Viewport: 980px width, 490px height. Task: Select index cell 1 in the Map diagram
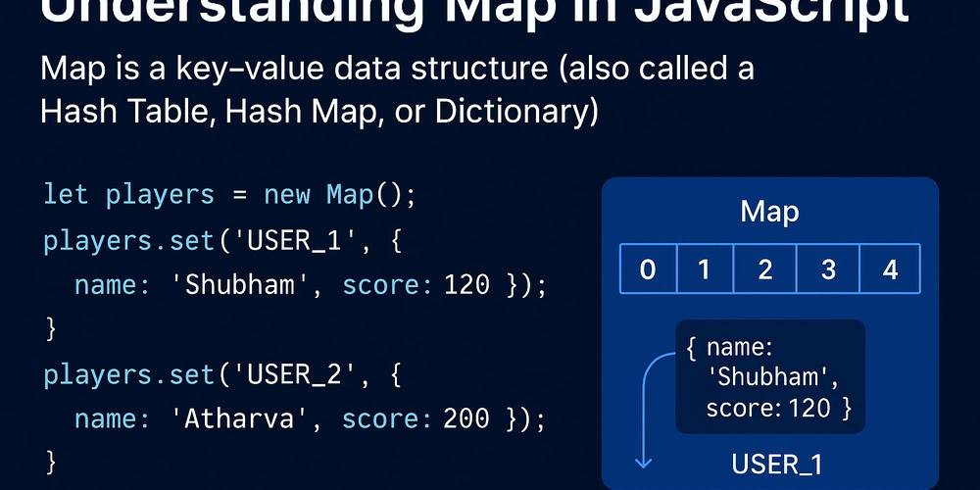click(705, 269)
